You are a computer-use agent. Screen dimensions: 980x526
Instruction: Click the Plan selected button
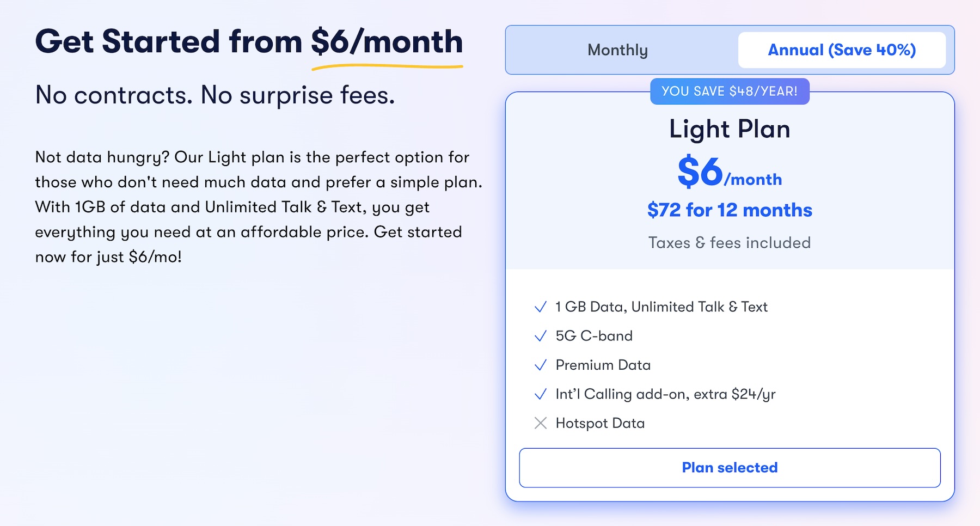730,467
